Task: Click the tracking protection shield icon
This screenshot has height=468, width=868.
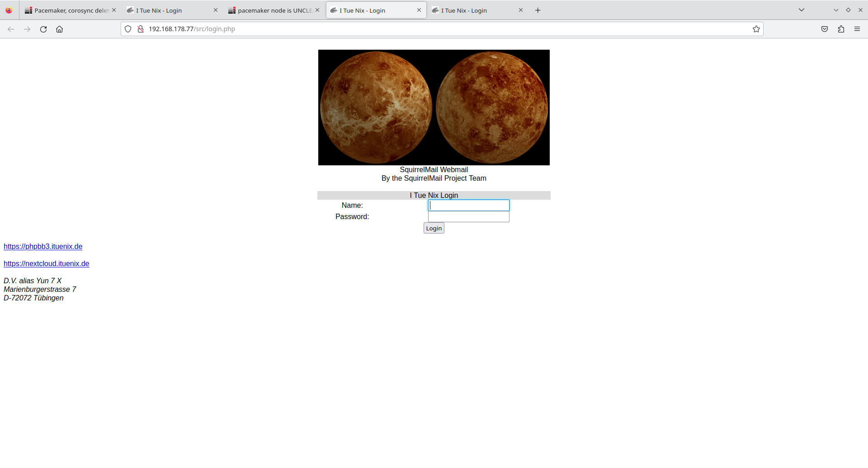Action: (x=128, y=28)
